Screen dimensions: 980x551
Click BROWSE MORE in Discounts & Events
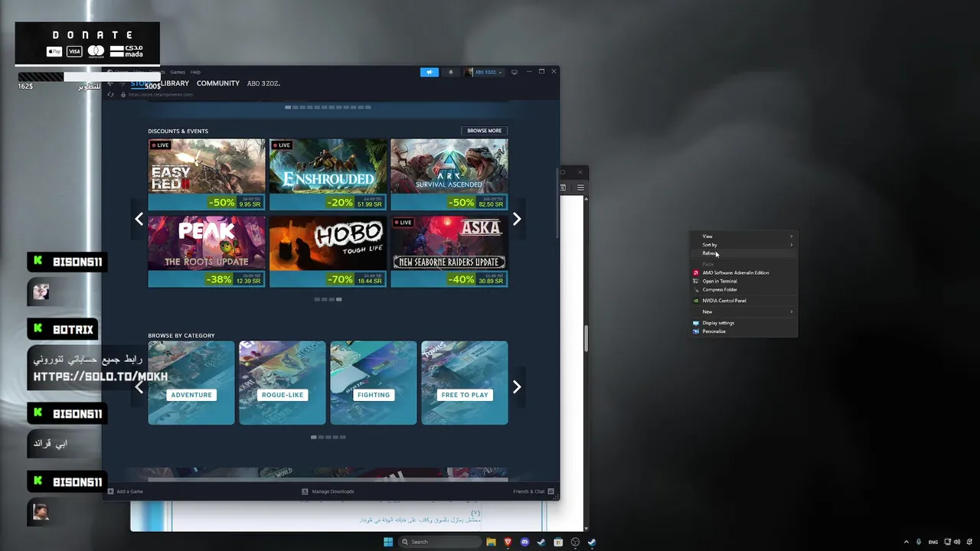484,131
